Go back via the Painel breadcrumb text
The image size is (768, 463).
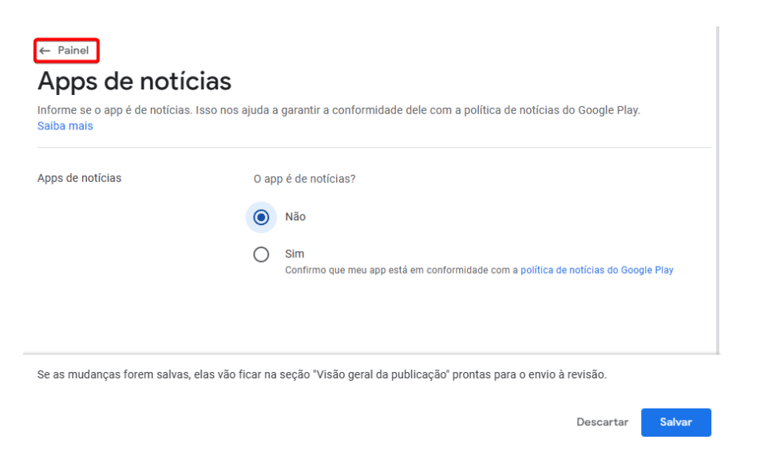tap(73, 50)
